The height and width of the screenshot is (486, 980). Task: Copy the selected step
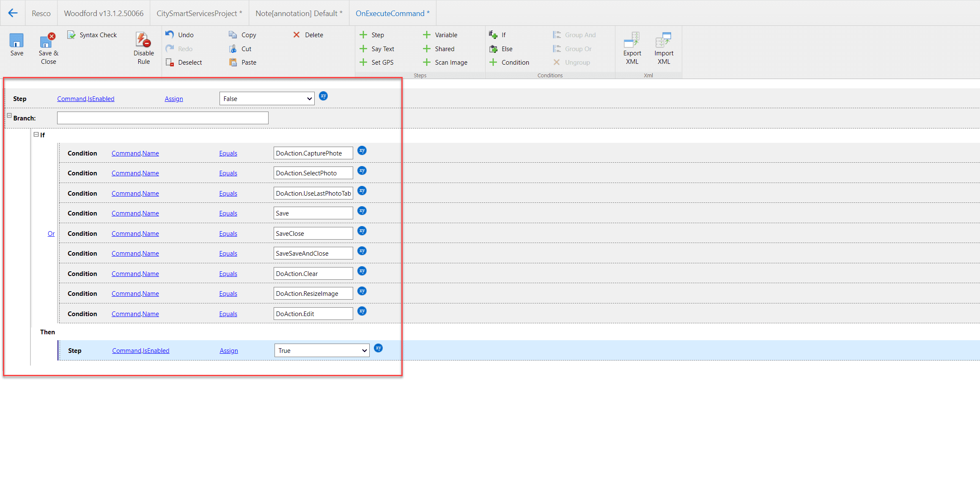coord(243,35)
